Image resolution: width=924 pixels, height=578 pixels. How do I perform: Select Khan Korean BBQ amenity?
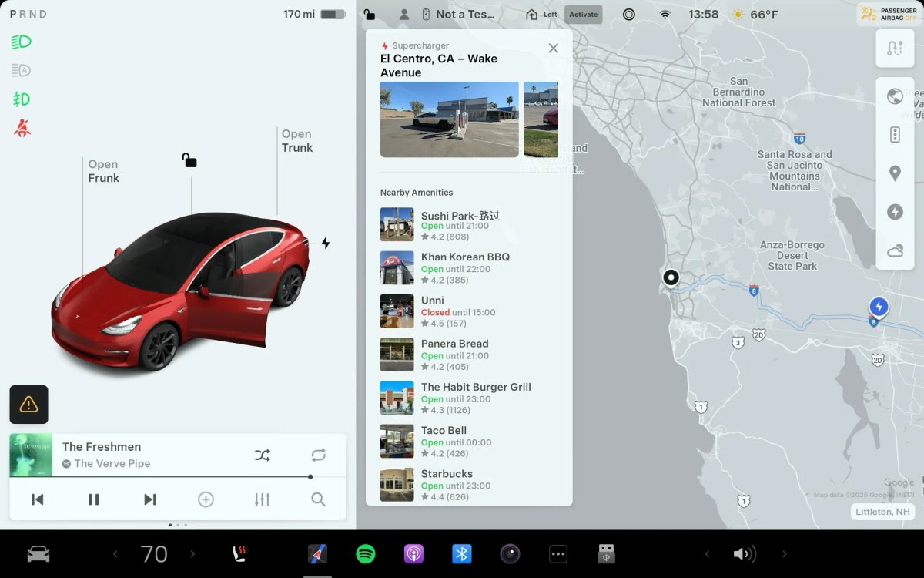[469, 267]
